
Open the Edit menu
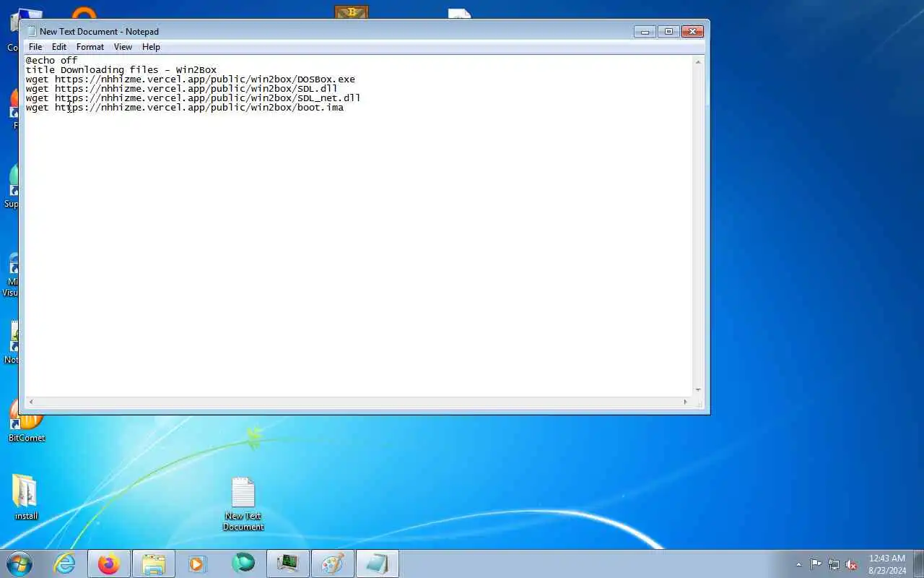pyautogui.click(x=59, y=47)
